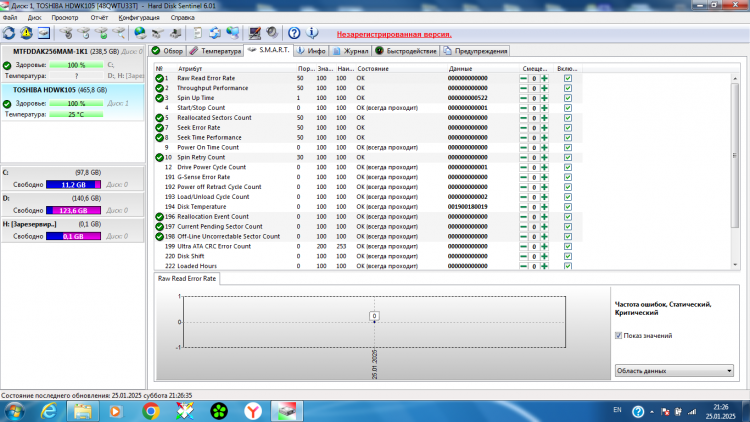The height and width of the screenshot is (422, 750).
Task: Start the short self-test disk icon
Action: [x=66, y=33]
